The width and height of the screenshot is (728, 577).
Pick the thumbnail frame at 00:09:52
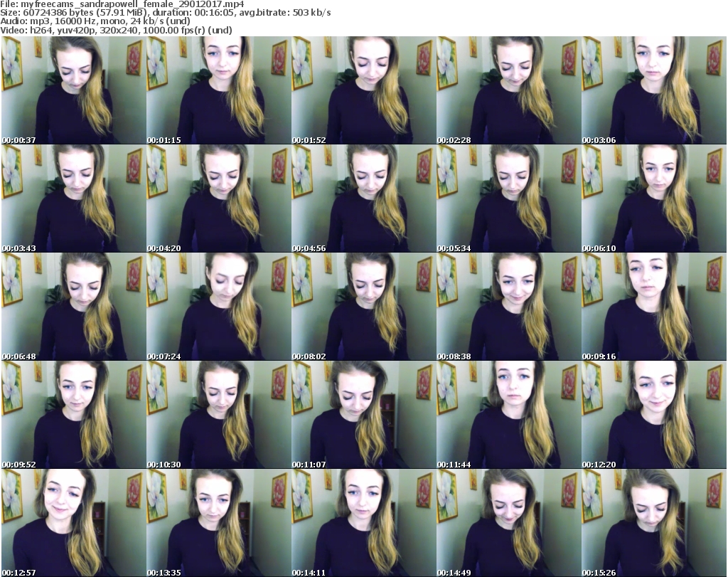(x=74, y=415)
